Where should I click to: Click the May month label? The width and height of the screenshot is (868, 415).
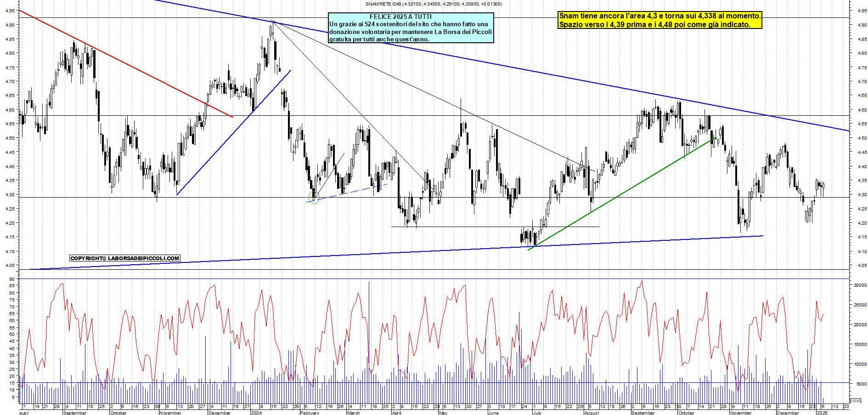pos(443,413)
